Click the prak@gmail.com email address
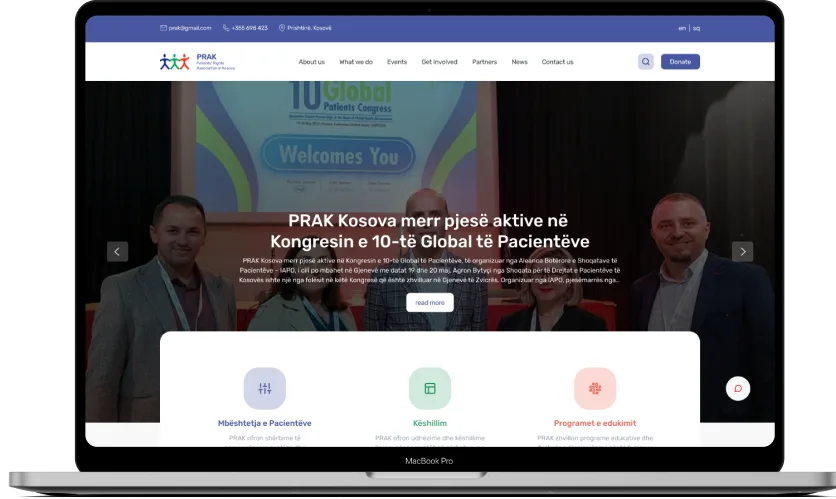This screenshot has width=836, height=499. point(190,28)
